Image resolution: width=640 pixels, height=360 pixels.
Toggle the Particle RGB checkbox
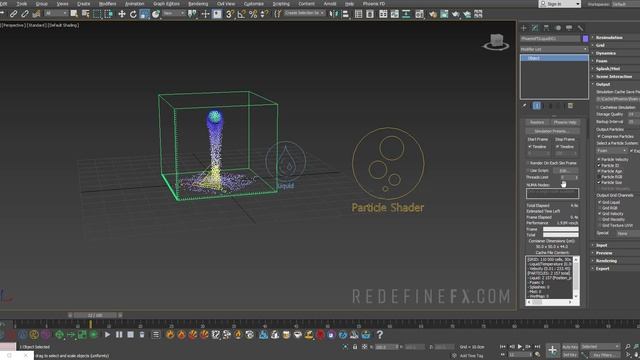click(x=599, y=177)
